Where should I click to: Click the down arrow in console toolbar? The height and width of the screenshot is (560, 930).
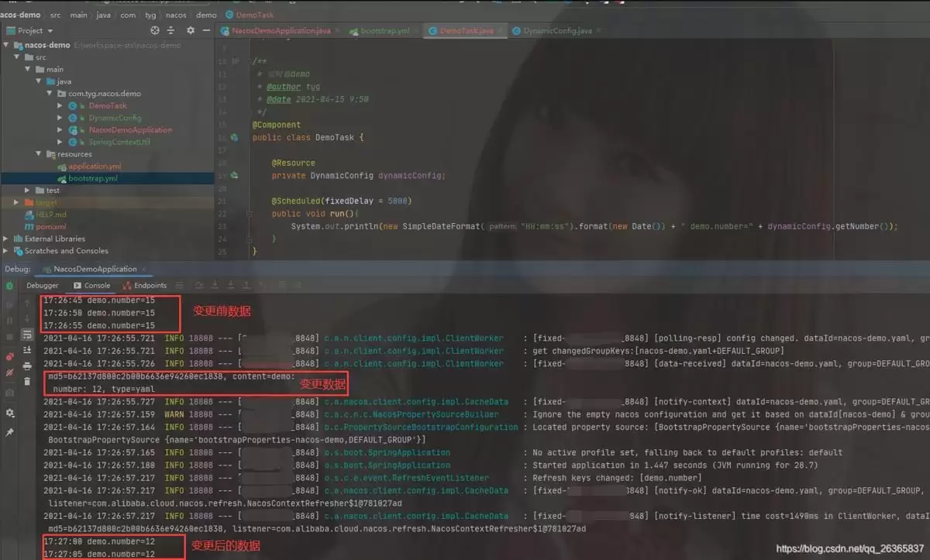27,319
